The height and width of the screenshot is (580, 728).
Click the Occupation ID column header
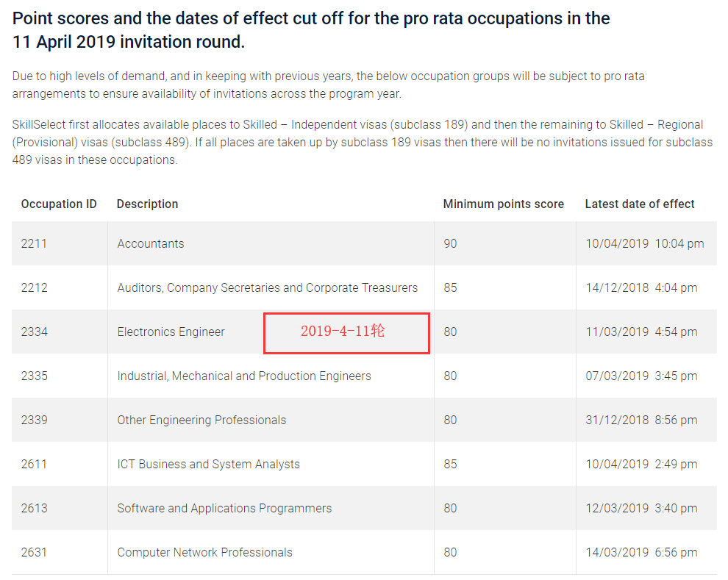[x=59, y=204]
